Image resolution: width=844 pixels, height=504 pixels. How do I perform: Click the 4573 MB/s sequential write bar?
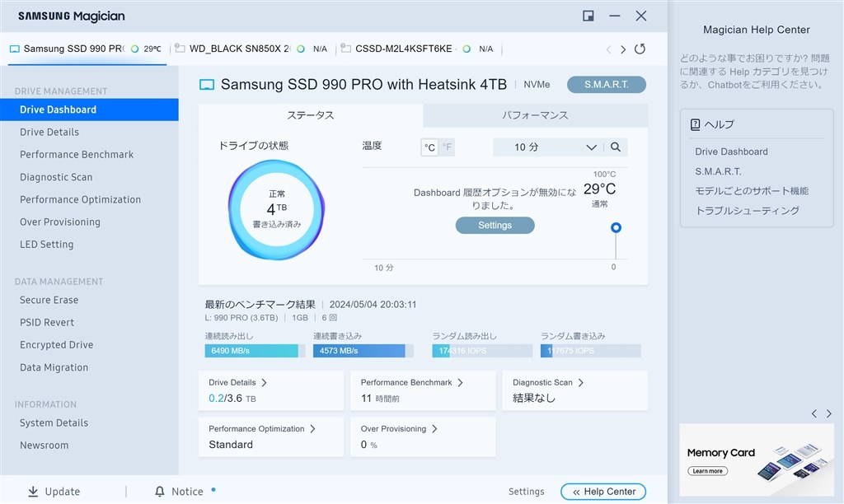(363, 351)
